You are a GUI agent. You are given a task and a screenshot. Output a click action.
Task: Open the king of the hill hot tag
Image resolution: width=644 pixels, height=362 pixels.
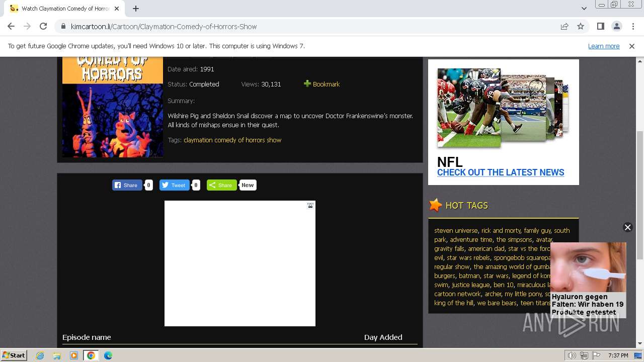pyautogui.click(x=454, y=303)
